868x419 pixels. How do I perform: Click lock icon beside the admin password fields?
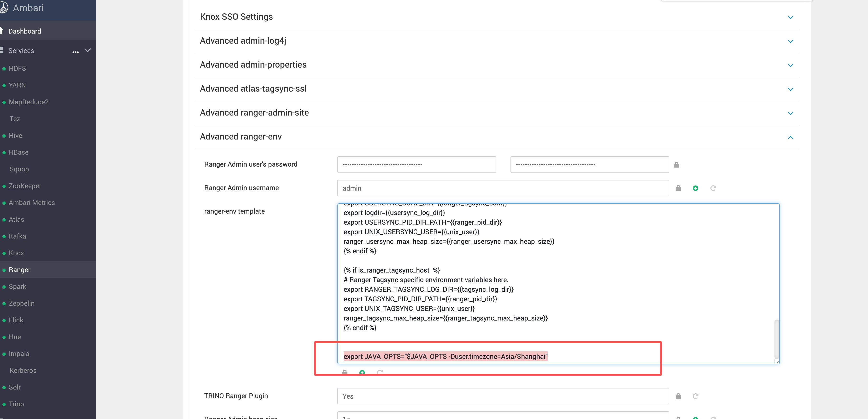[x=676, y=165]
